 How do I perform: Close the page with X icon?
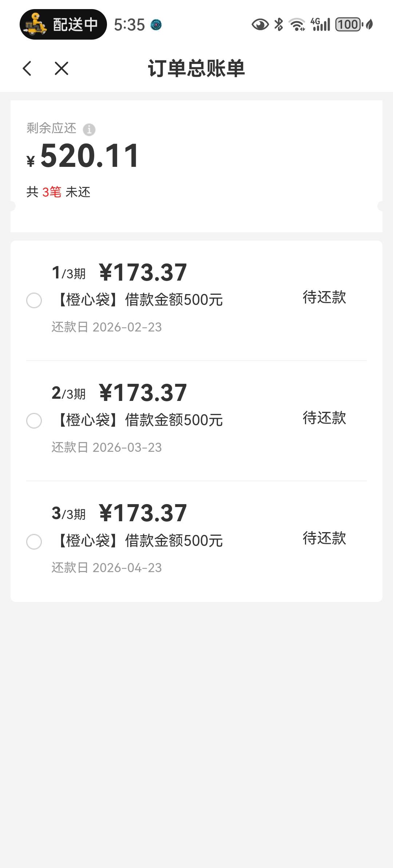pos(61,68)
